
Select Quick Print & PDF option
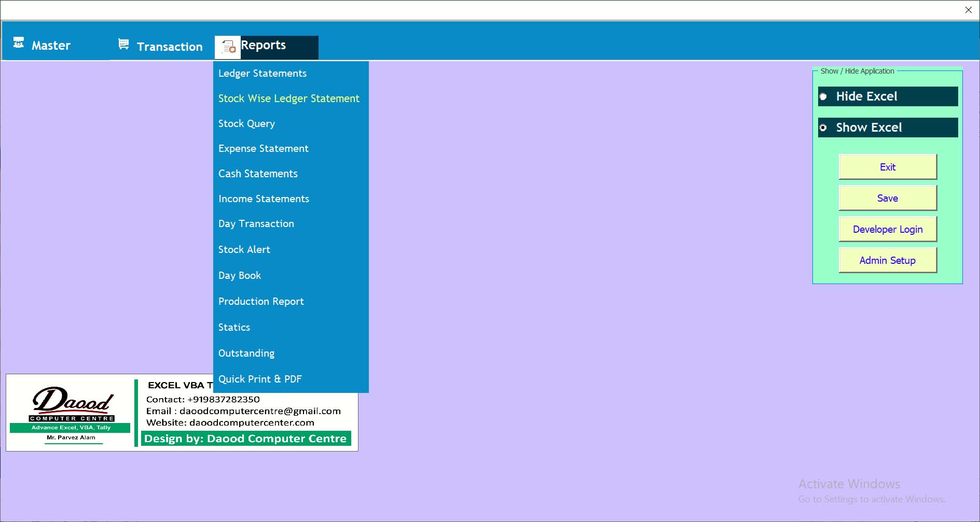260,379
